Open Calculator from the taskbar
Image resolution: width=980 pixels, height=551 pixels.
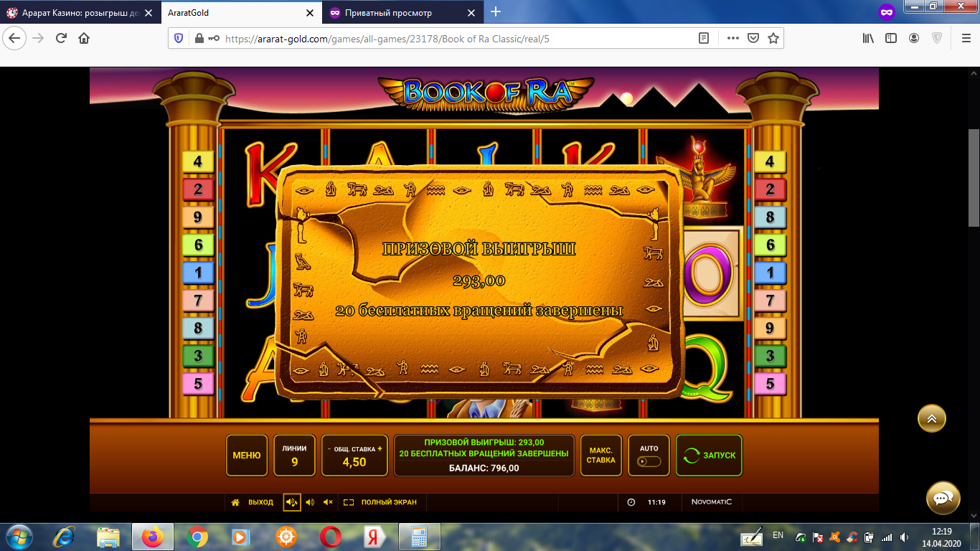(419, 537)
